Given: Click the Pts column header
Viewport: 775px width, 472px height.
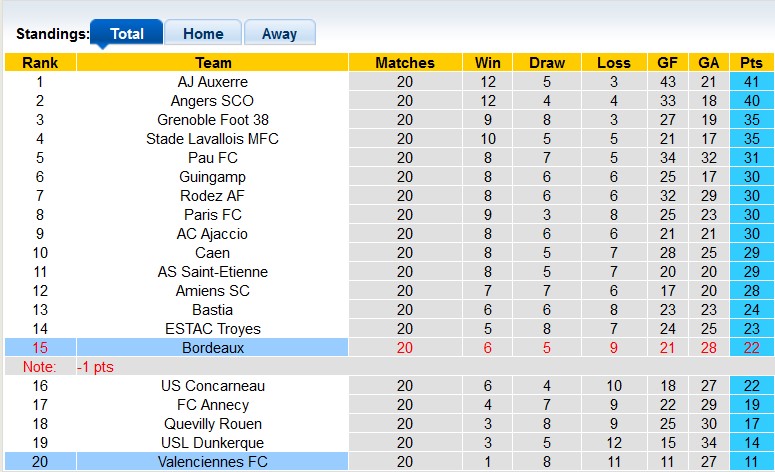Looking at the screenshot, I should (x=751, y=63).
